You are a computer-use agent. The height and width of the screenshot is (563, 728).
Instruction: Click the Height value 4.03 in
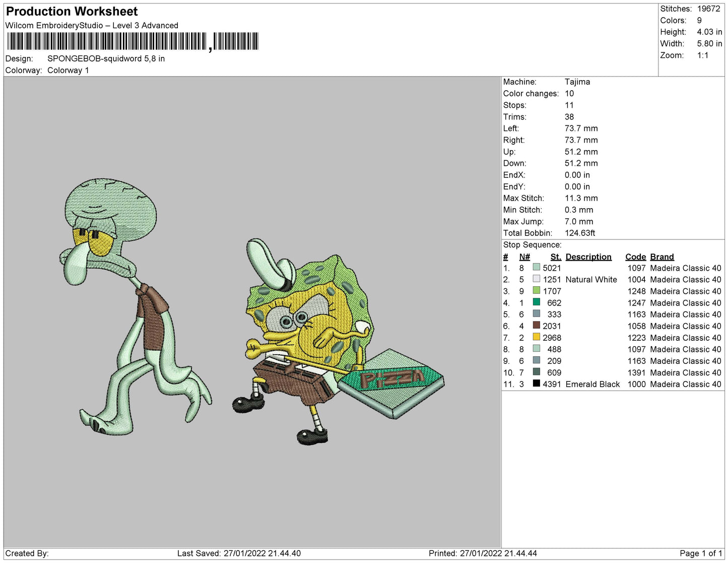[x=709, y=32]
